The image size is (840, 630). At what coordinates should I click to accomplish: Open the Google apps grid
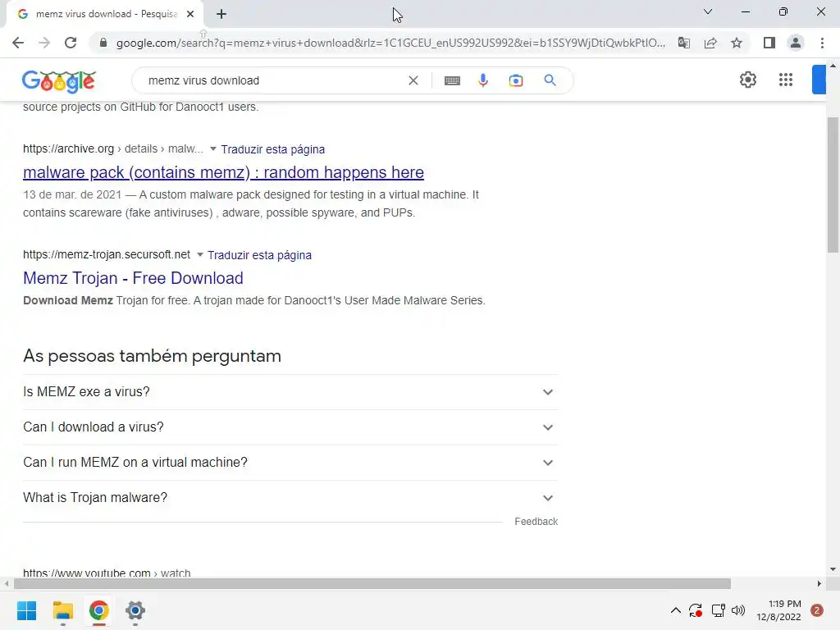tap(785, 80)
